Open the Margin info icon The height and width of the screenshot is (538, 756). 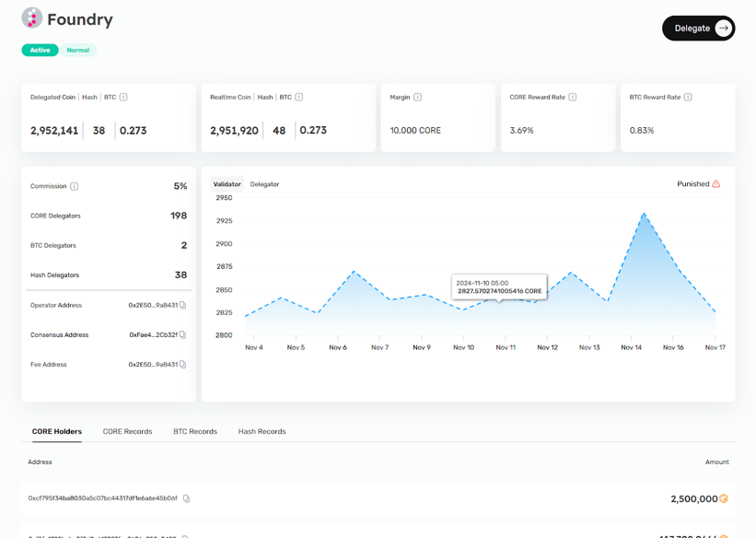click(x=417, y=97)
